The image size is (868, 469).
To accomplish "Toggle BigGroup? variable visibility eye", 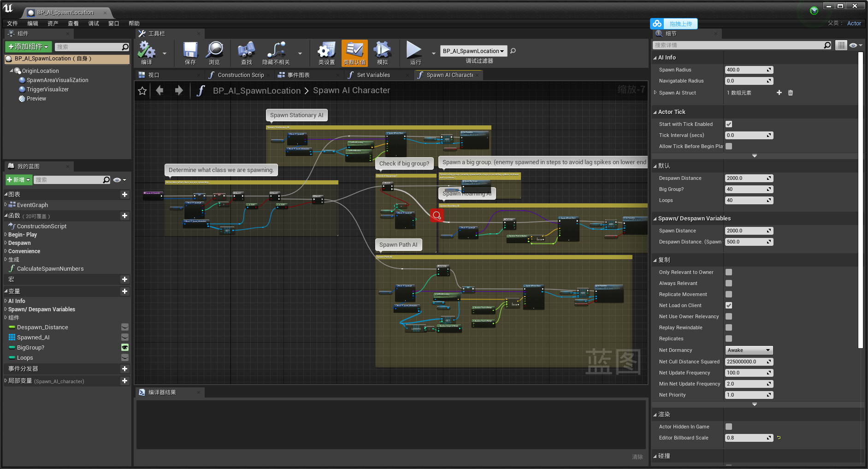I will [125, 348].
